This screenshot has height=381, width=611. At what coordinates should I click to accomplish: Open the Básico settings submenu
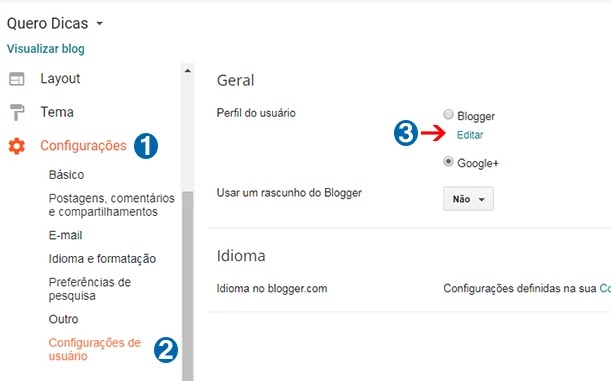(66, 175)
